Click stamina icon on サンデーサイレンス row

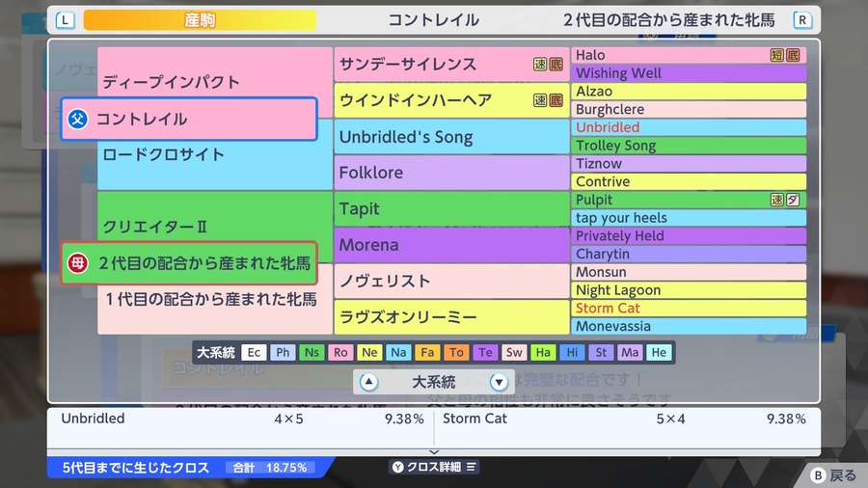point(556,65)
